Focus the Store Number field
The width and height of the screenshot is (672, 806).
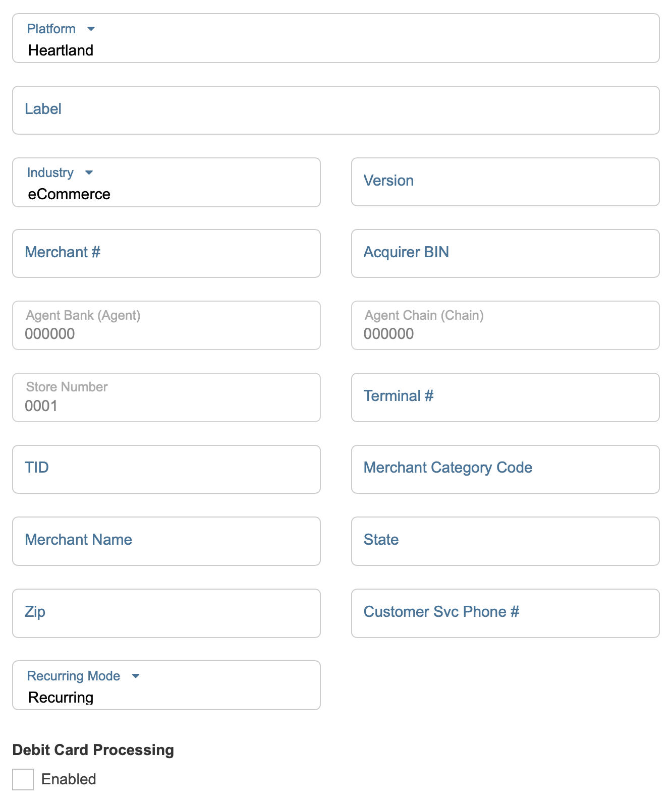[166, 398]
